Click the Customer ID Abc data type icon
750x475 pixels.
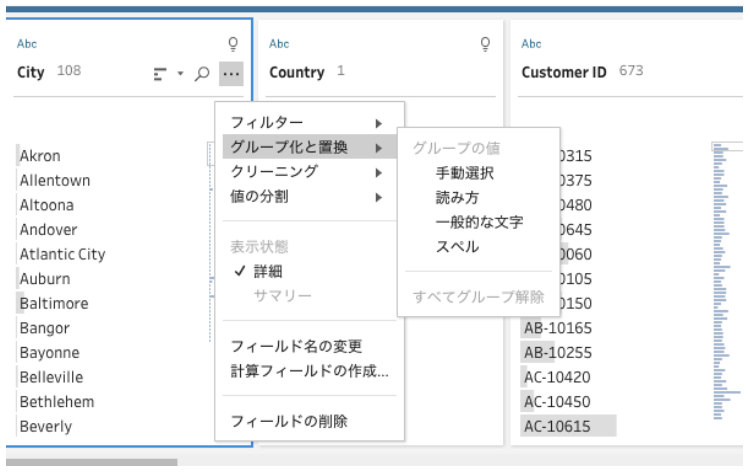531,44
